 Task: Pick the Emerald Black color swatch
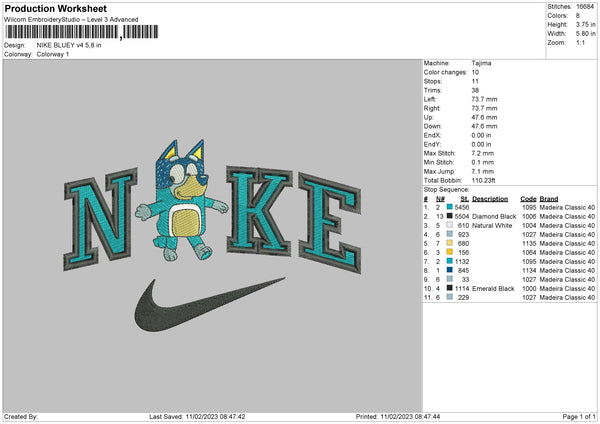click(450, 288)
